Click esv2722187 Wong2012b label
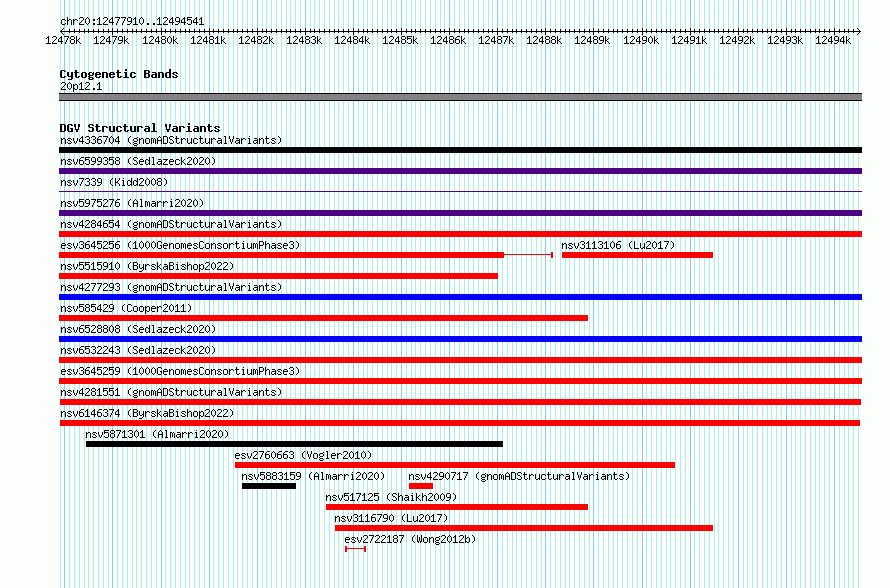Viewport: 890px width, 588px height. click(410, 539)
